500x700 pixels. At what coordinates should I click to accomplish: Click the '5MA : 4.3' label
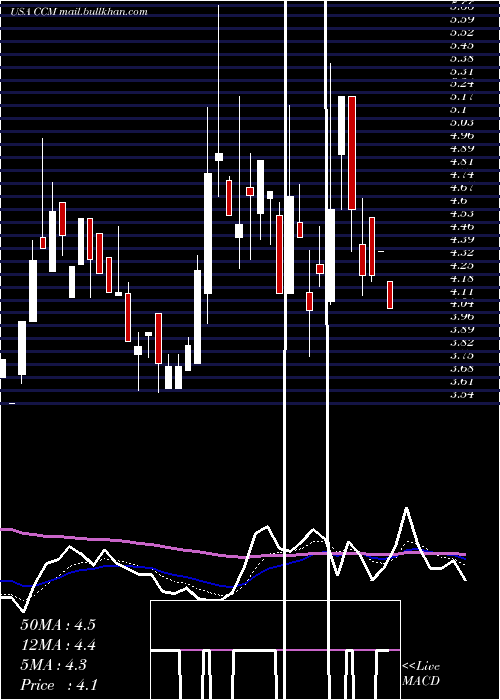tap(54, 665)
